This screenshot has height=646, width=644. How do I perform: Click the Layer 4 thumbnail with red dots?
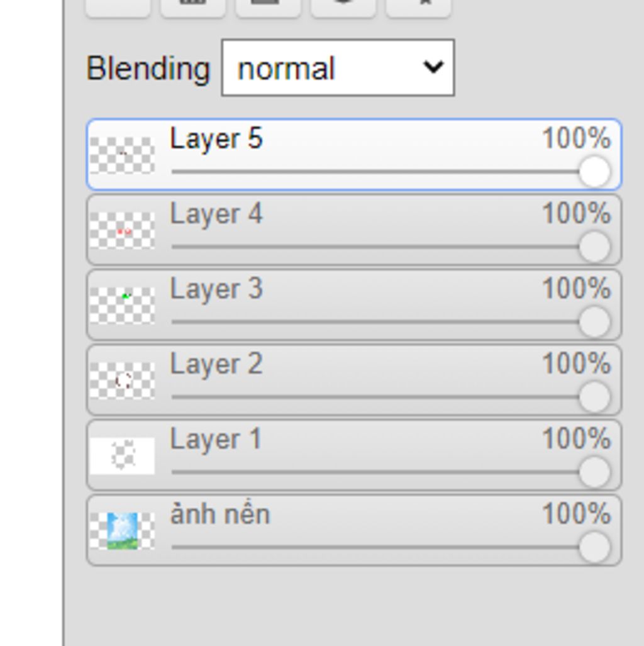pyautogui.click(x=122, y=230)
